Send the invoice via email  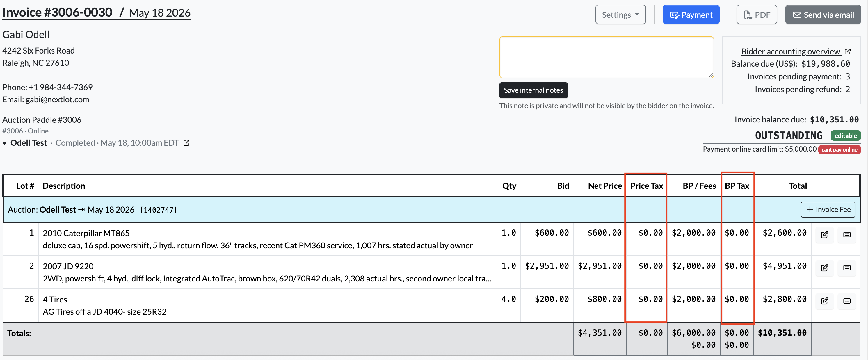click(823, 15)
